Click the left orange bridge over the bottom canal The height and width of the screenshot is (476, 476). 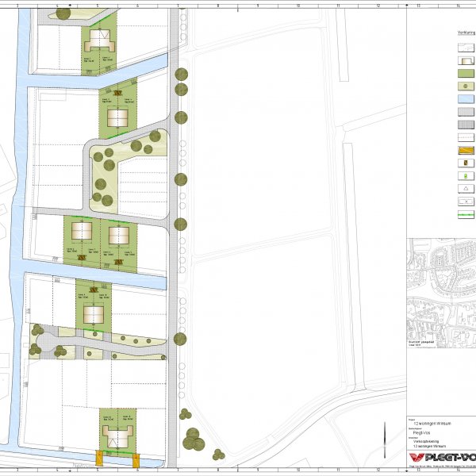[x=99, y=459]
